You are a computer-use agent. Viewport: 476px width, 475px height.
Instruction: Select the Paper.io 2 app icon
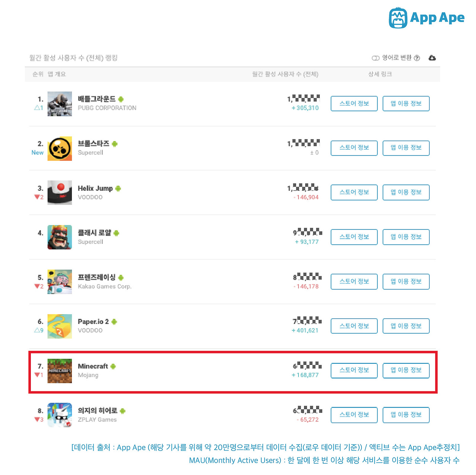[x=59, y=326]
